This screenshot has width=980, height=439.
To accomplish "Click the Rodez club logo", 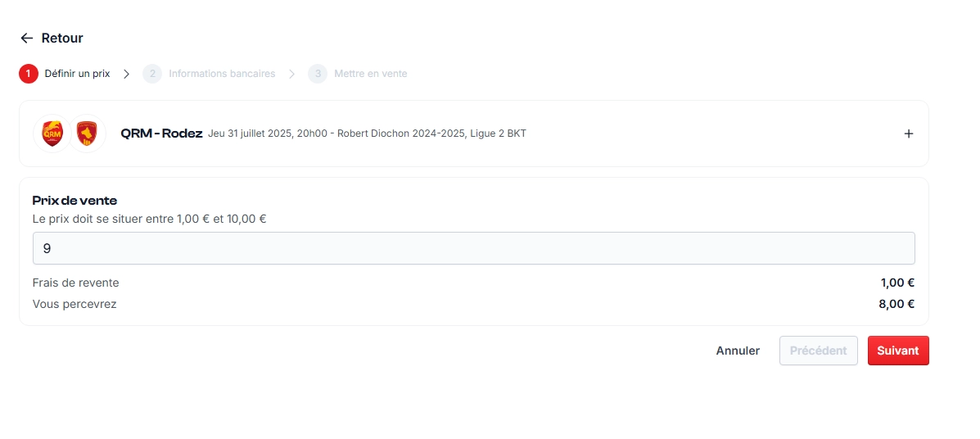I will click(87, 134).
